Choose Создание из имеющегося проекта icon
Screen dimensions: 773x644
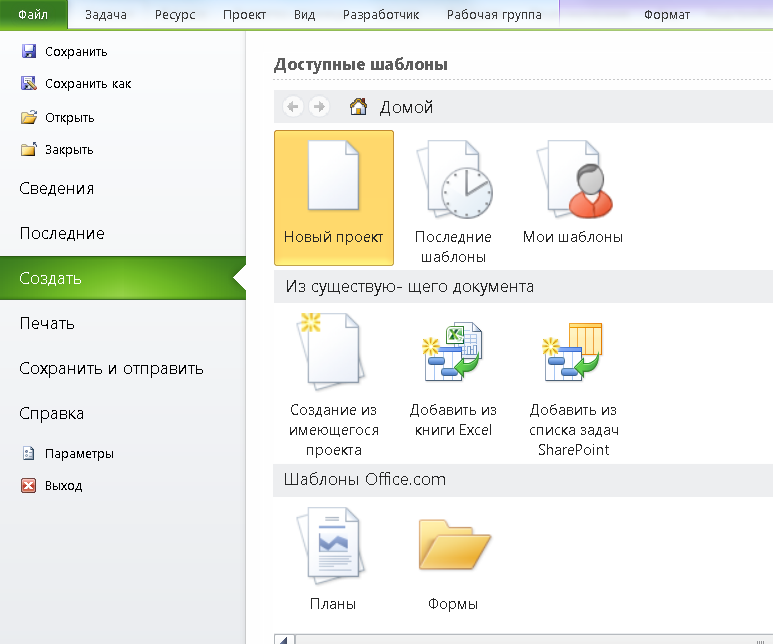(x=332, y=350)
